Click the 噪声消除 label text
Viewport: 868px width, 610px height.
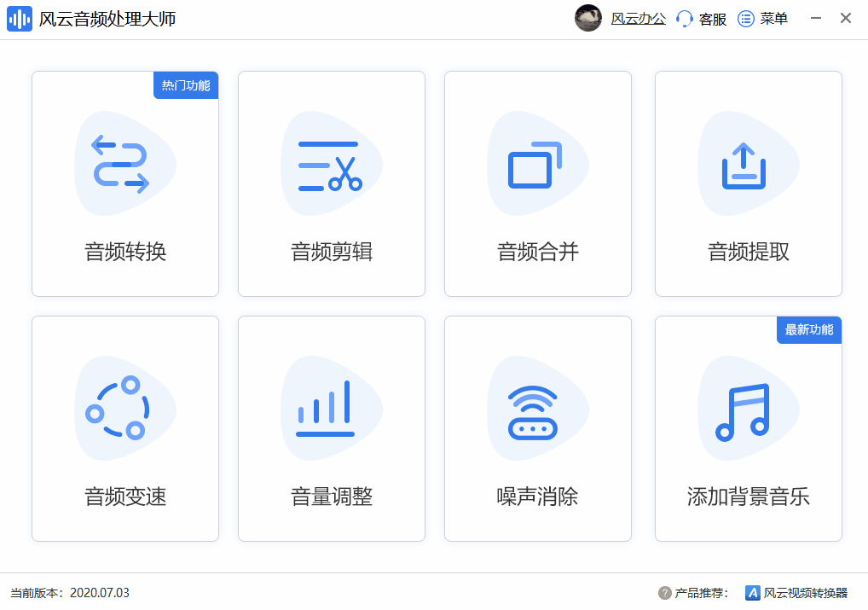tap(537, 497)
